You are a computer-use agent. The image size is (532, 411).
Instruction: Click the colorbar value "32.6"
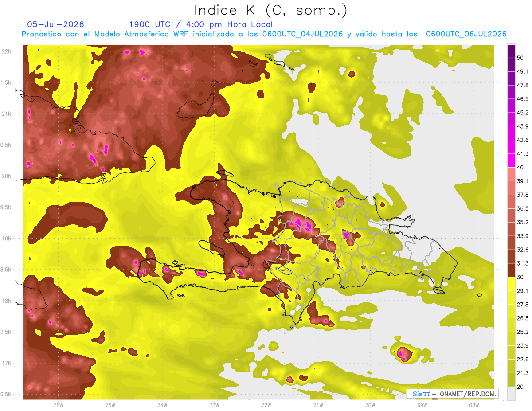[x=523, y=250]
